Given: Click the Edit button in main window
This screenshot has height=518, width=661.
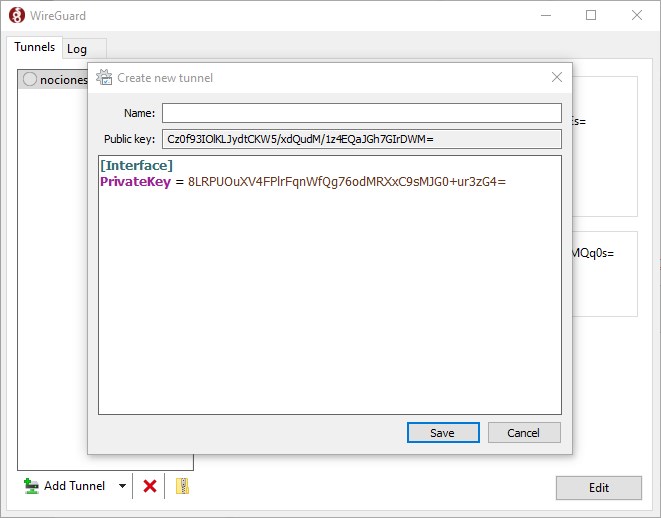Looking at the screenshot, I should tap(599, 488).
